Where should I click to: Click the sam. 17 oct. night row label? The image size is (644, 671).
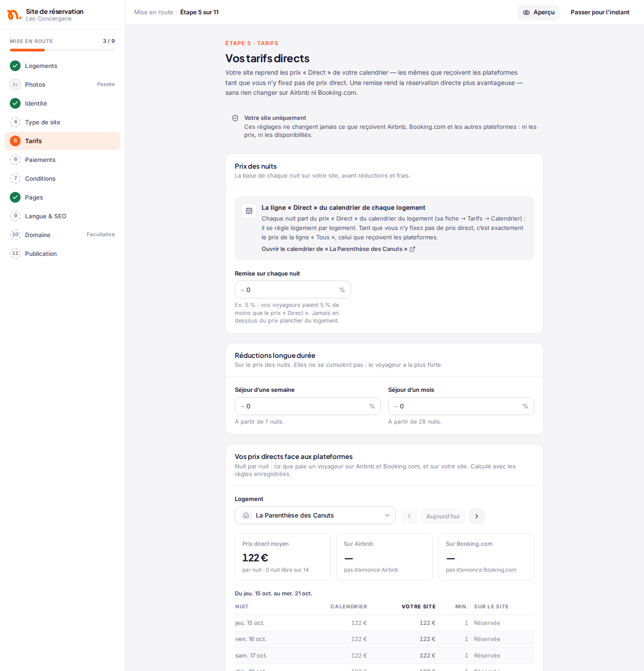[251, 656]
